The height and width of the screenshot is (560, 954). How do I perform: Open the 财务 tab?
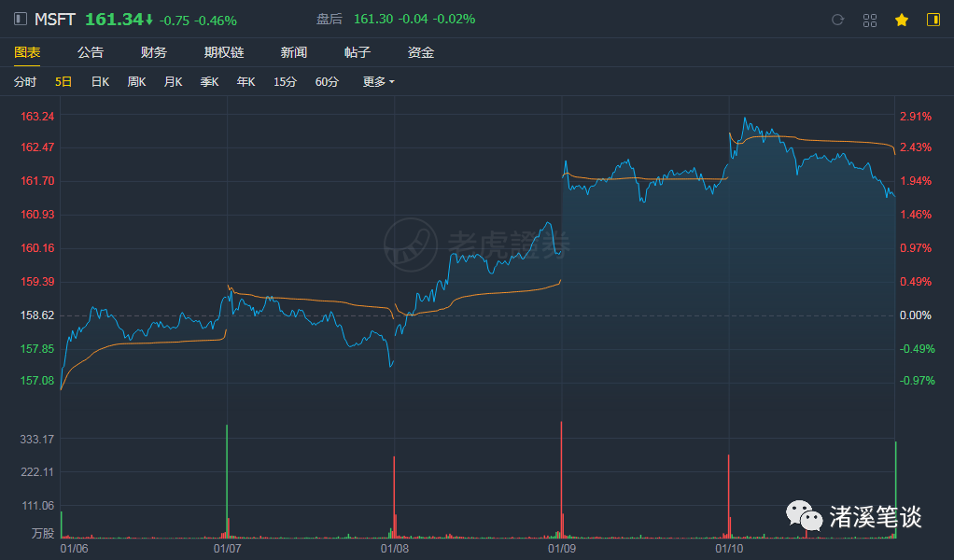click(154, 52)
